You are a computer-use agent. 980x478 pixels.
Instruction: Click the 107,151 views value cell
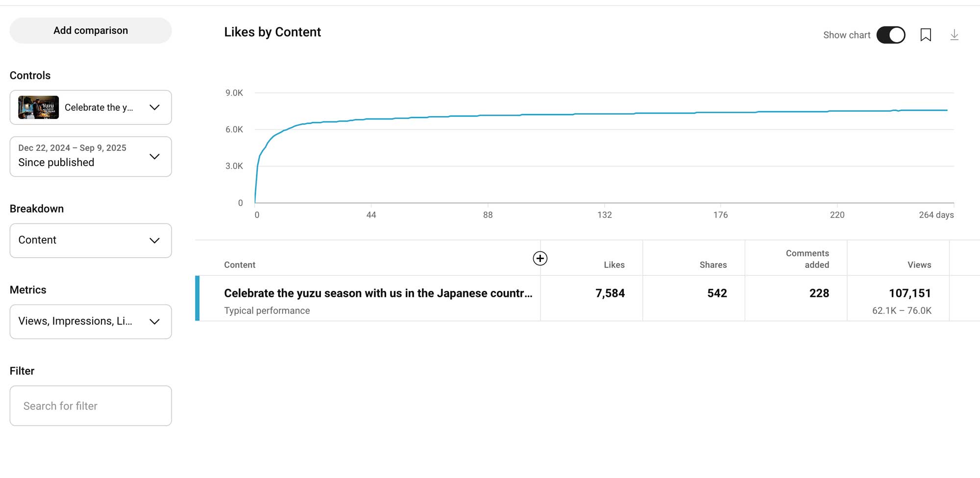909,293
